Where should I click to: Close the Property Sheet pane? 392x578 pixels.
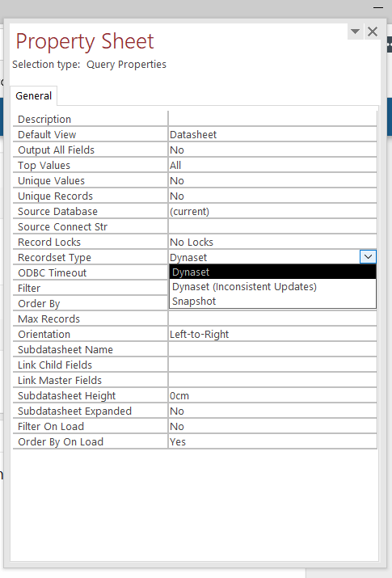373,32
